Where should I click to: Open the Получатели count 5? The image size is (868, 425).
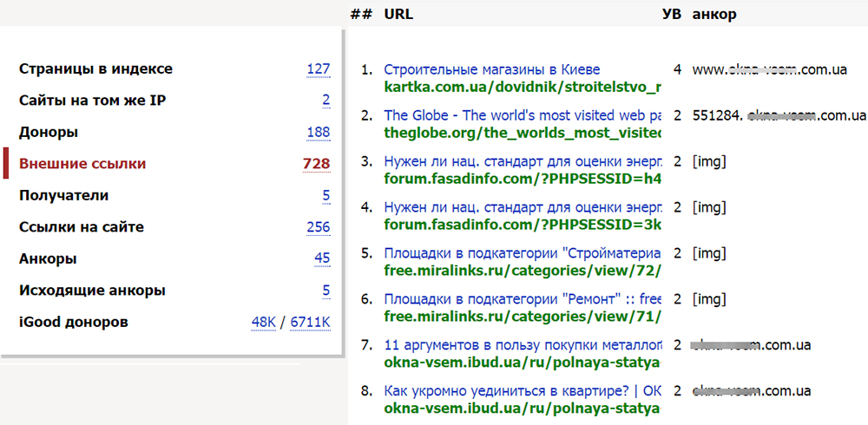point(325,196)
